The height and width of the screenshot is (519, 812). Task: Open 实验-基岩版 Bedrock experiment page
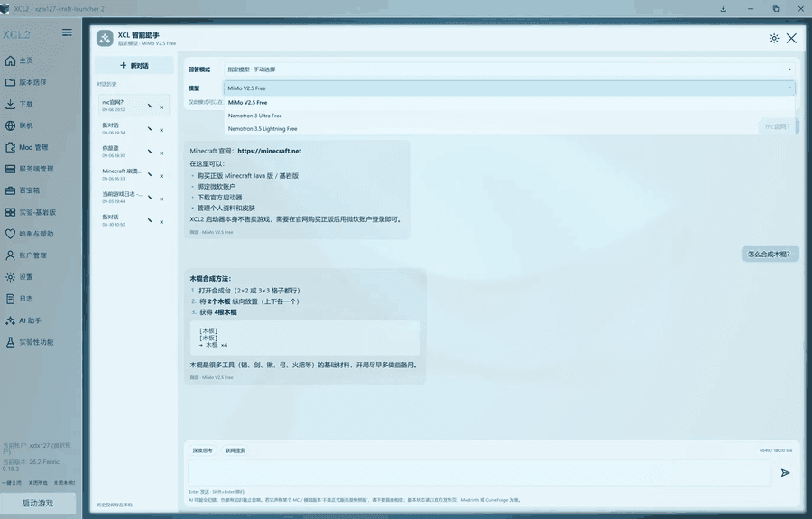[x=31, y=212]
